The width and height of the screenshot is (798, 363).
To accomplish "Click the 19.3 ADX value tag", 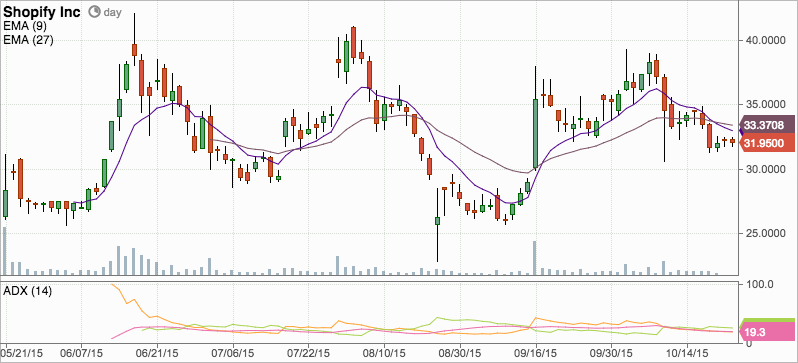I will [x=768, y=333].
